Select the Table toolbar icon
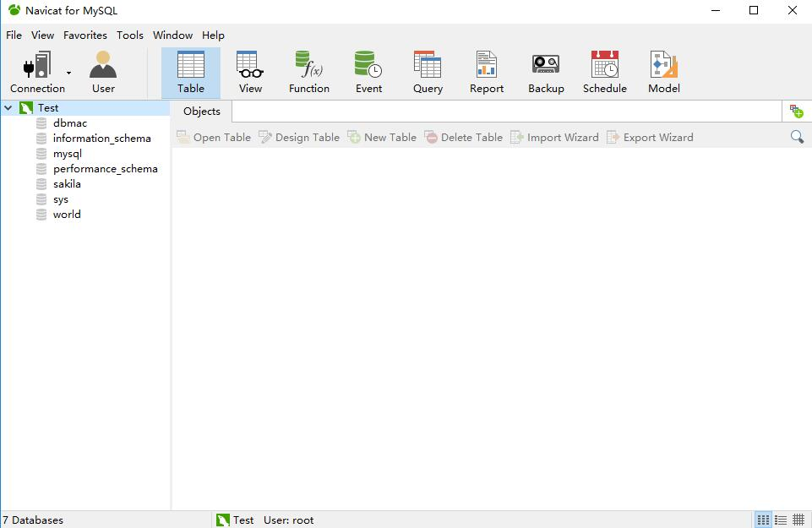This screenshot has height=528, width=812. click(x=191, y=73)
